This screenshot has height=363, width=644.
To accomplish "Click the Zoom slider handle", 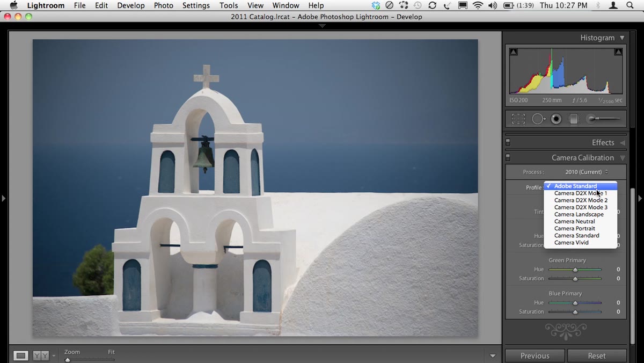I will [x=68, y=359].
